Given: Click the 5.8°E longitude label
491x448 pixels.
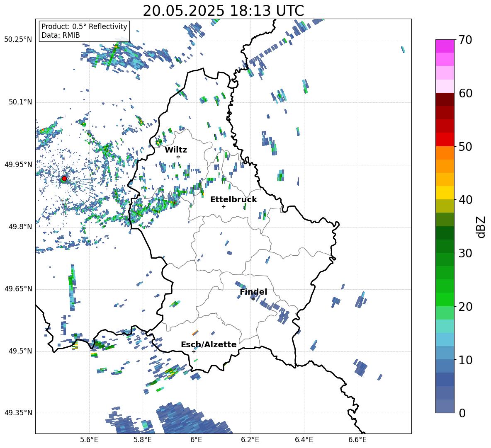Looking at the screenshot, I should click(143, 440).
